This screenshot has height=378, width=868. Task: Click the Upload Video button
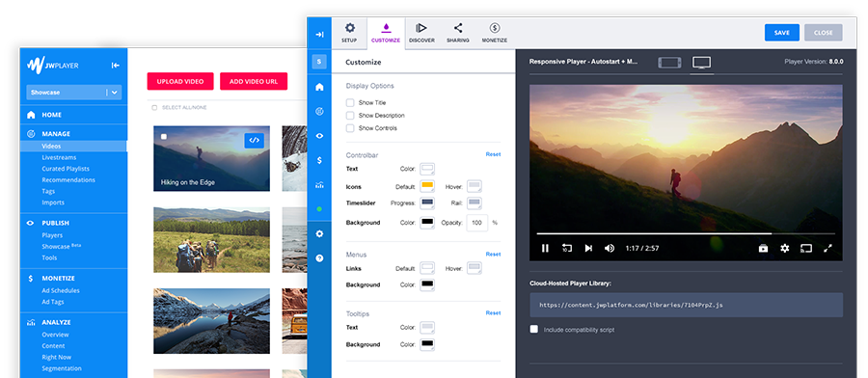[180, 81]
